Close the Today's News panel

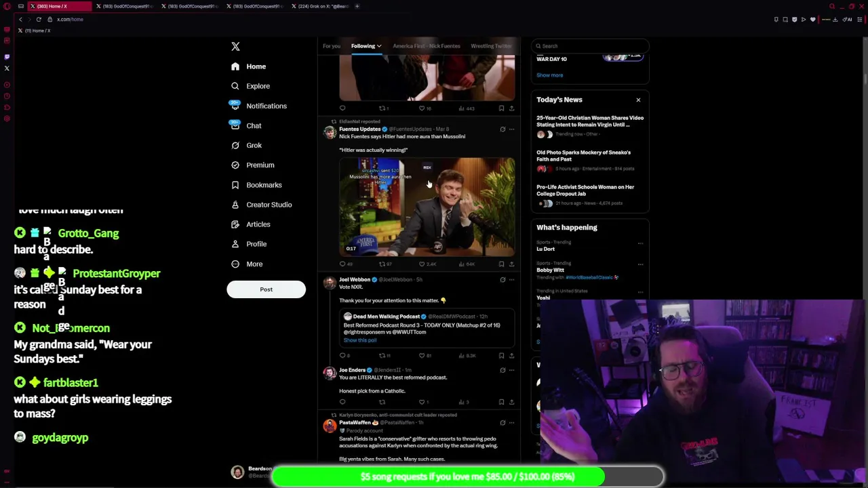click(638, 100)
